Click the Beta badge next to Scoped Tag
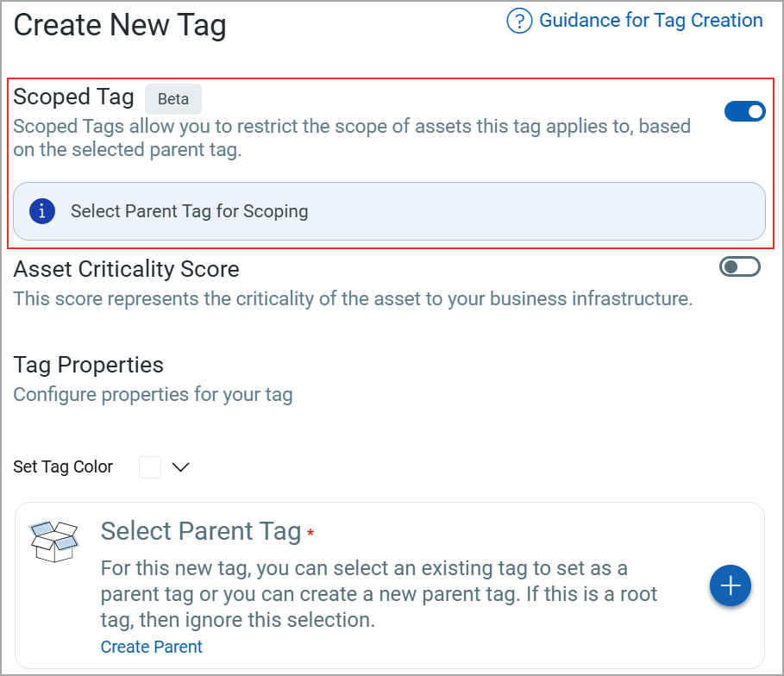Image resolution: width=784 pixels, height=676 pixels. pyautogui.click(x=173, y=99)
